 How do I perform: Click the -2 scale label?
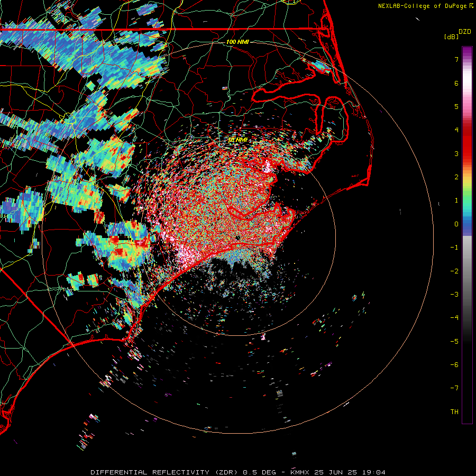click(454, 271)
